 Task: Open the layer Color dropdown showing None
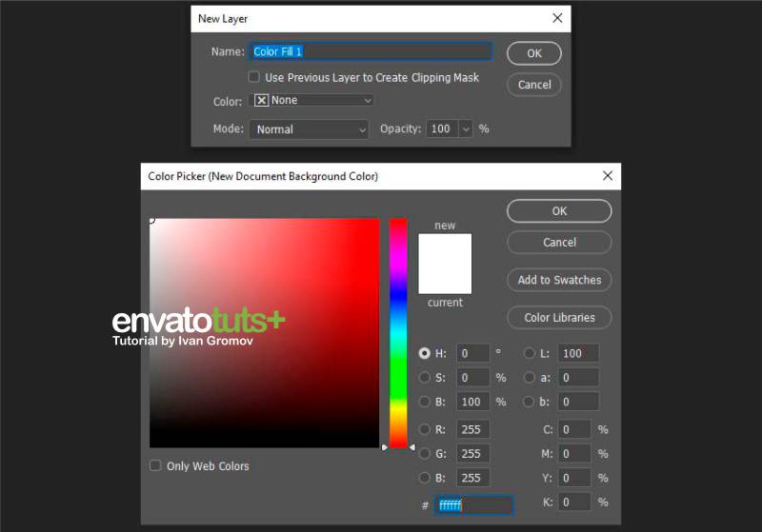[x=311, y=101]
